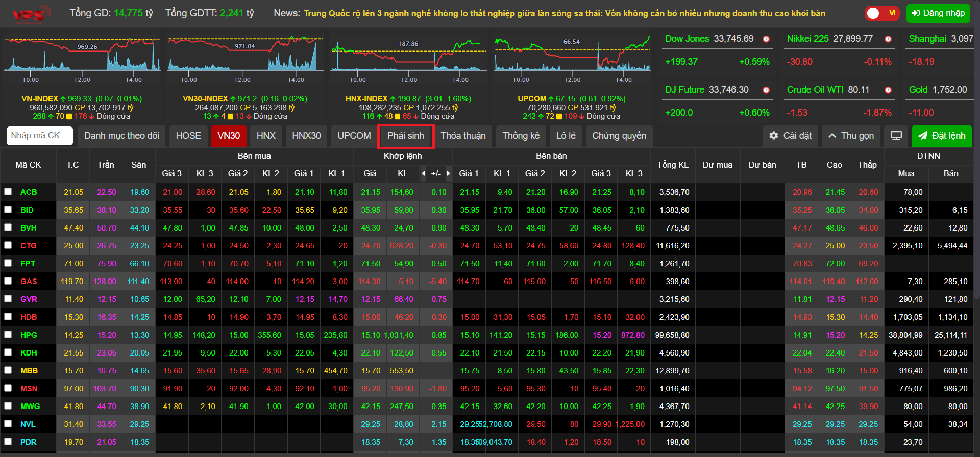Open the news headline about Trung Quốc

point(565,13)
